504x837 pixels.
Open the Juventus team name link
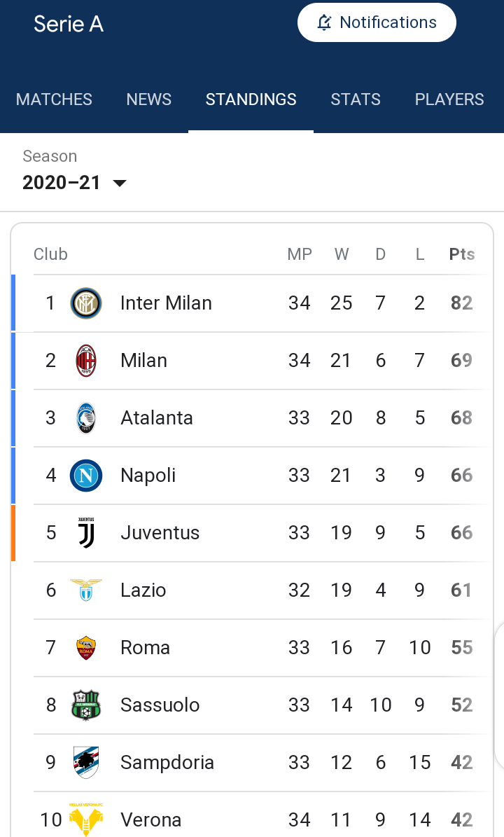click(x=160, y=533)
